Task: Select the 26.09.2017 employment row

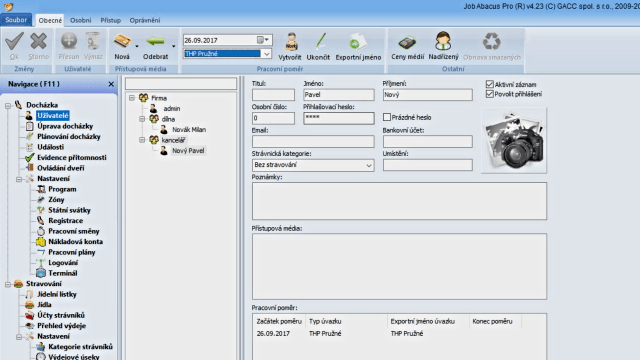Action: point(399,333)
